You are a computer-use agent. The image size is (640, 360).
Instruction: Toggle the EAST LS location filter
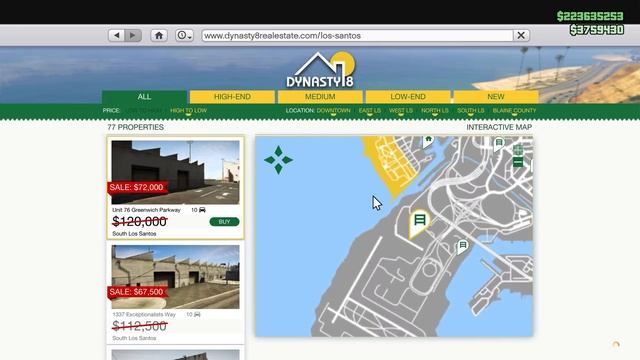click(370, 111)
